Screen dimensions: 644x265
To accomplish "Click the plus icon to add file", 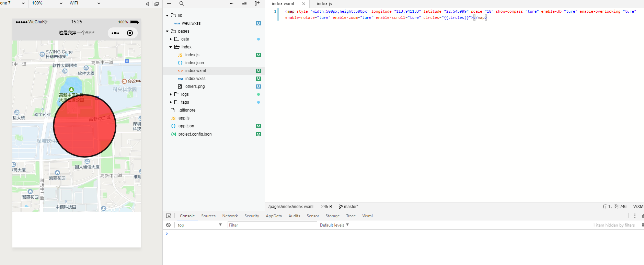I will point(169,3).
